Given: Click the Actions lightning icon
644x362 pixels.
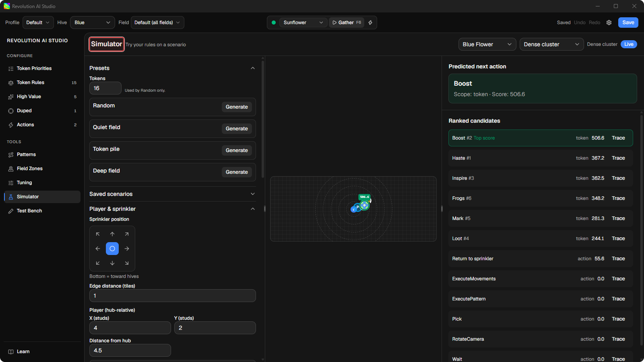Looking at the screenshot, I should pyautogui.click(x=11, y=125).
